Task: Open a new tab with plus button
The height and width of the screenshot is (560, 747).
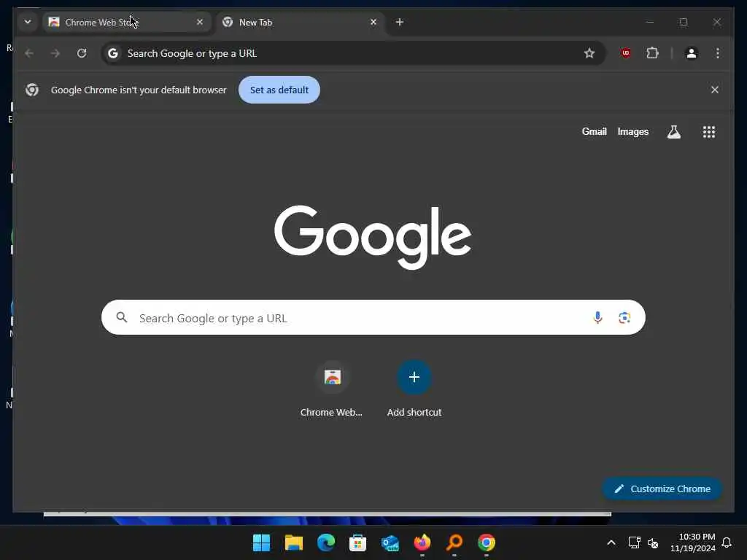Action: click(400, 22)
